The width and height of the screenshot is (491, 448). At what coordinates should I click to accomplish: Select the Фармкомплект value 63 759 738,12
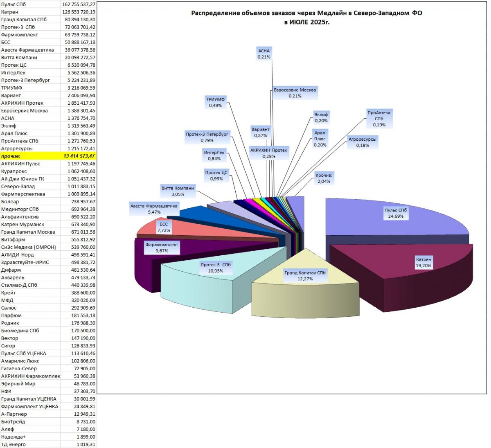(79, 35)
